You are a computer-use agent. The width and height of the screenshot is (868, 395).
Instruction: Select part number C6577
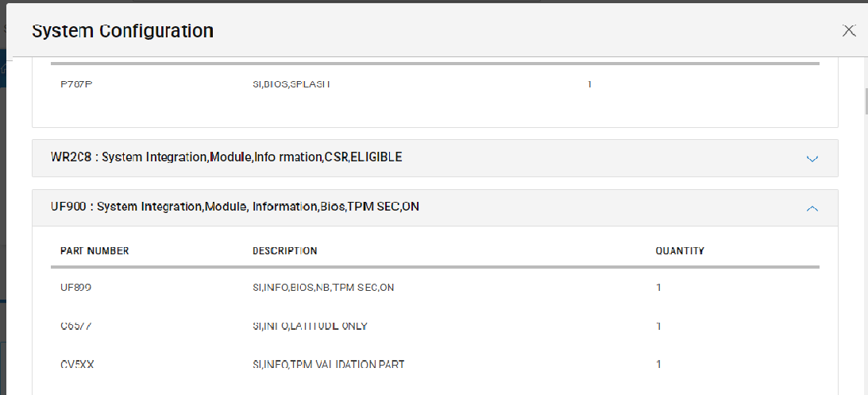[x=76, y=326]
